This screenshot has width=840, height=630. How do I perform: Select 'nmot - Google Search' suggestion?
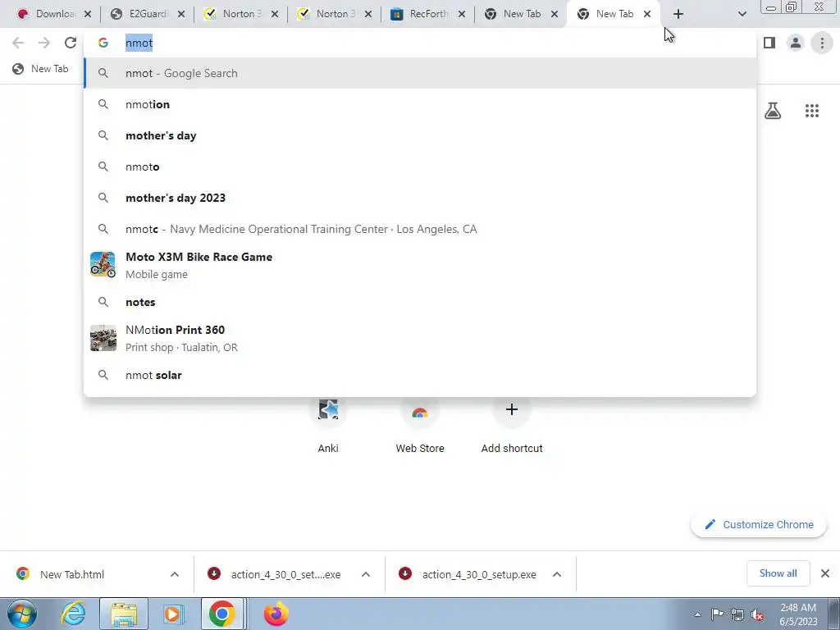[420, 73]
